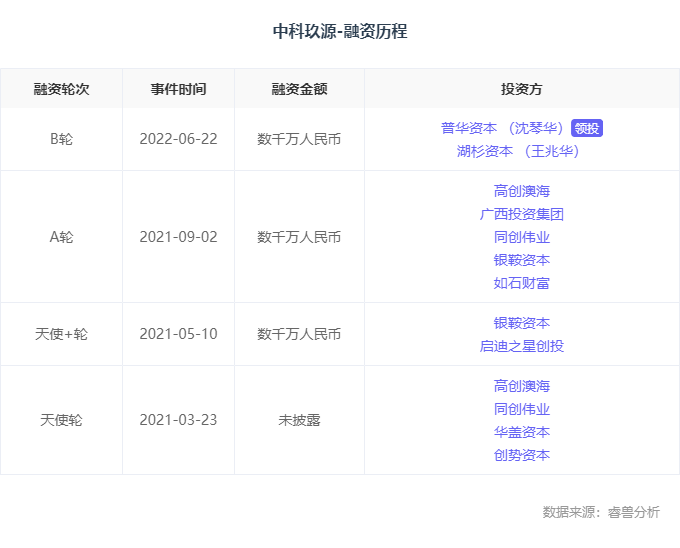Select the B轮 round cell
This screenshot has width=680, height=548.
[61, 139]
